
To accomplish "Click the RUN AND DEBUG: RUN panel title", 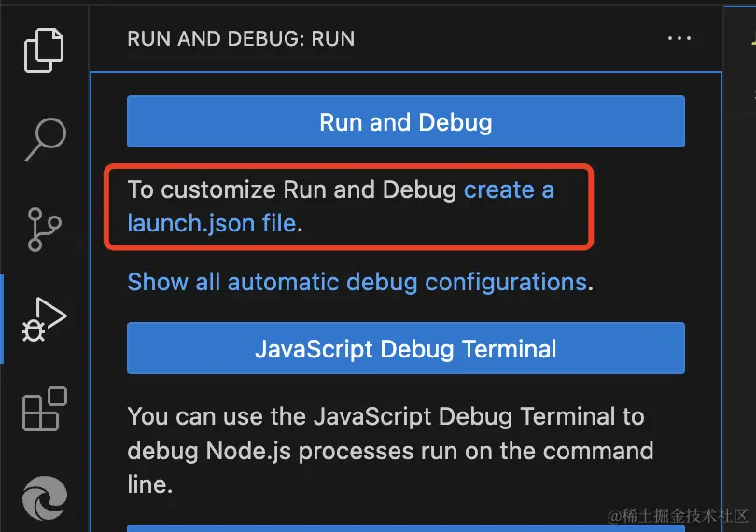I will pos(241,38).
